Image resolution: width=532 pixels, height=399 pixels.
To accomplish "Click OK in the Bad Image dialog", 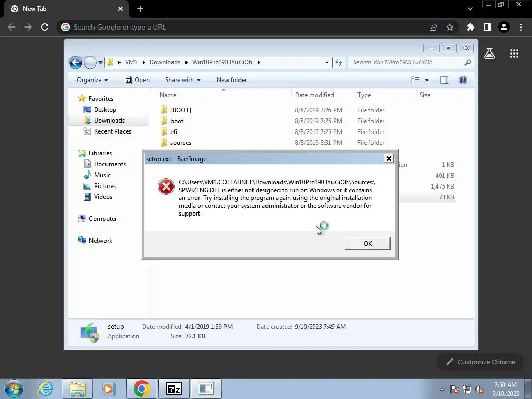I will 367,243.
